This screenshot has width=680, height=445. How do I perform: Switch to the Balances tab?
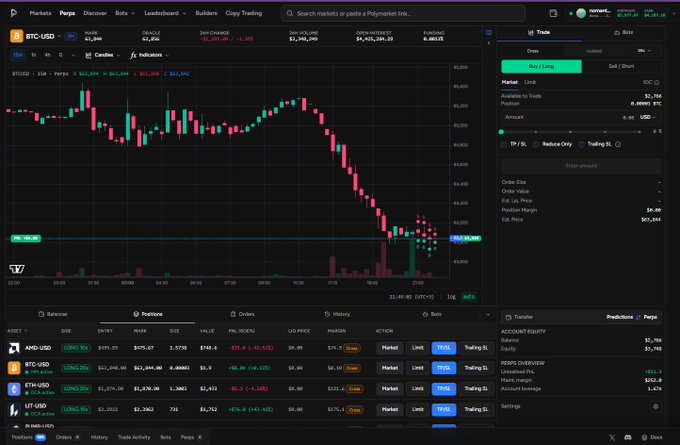(53, 314)
